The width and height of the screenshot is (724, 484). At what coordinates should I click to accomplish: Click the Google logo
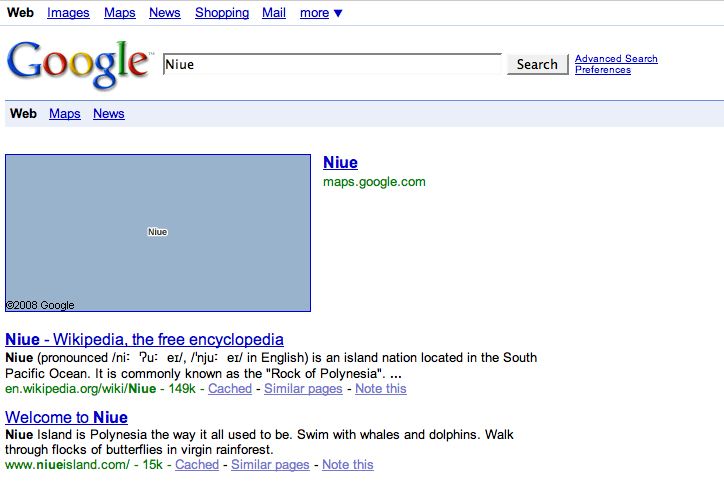78,63
